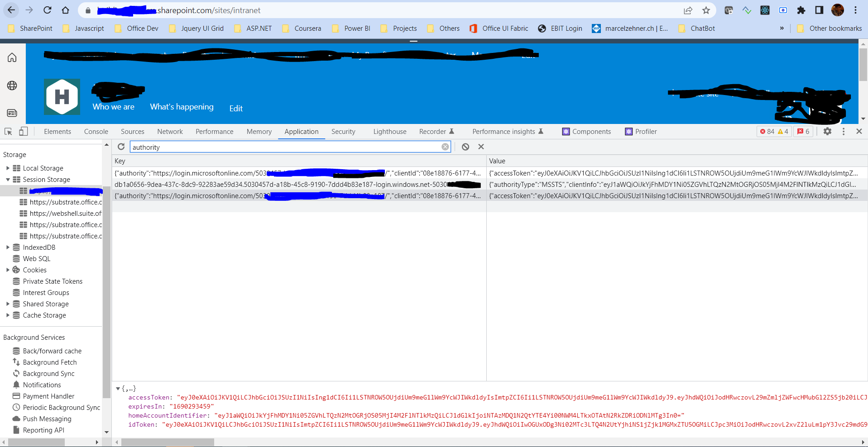The image size is (868, 447).
Task: Toggle the device toolbar icon
Action: pyautogui.click(x=23, y=131)
